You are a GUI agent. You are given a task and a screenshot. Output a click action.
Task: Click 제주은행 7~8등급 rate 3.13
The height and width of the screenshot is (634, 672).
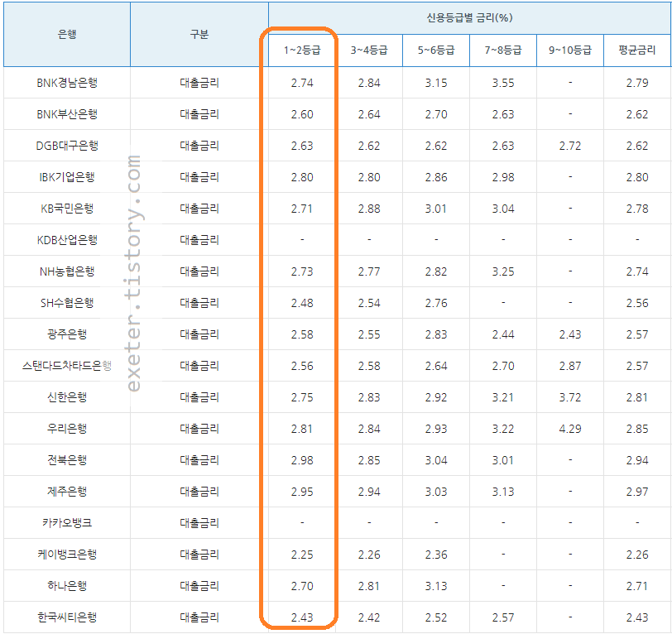(503, 492)
